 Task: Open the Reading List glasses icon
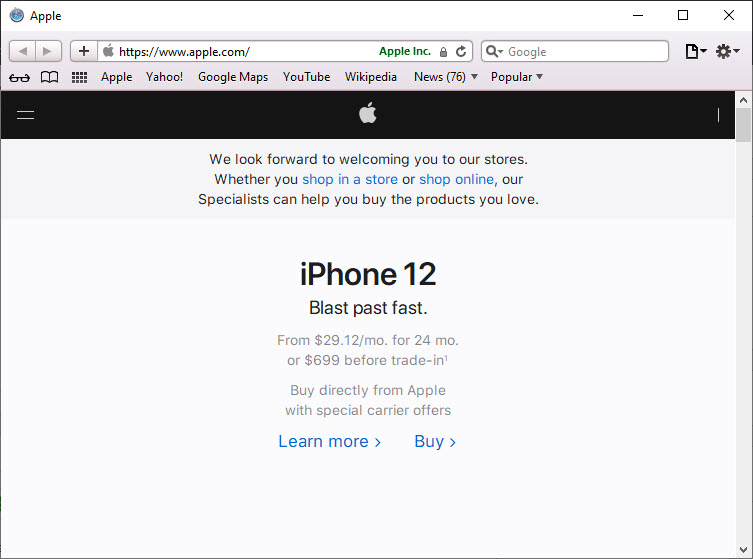point(19,77)
